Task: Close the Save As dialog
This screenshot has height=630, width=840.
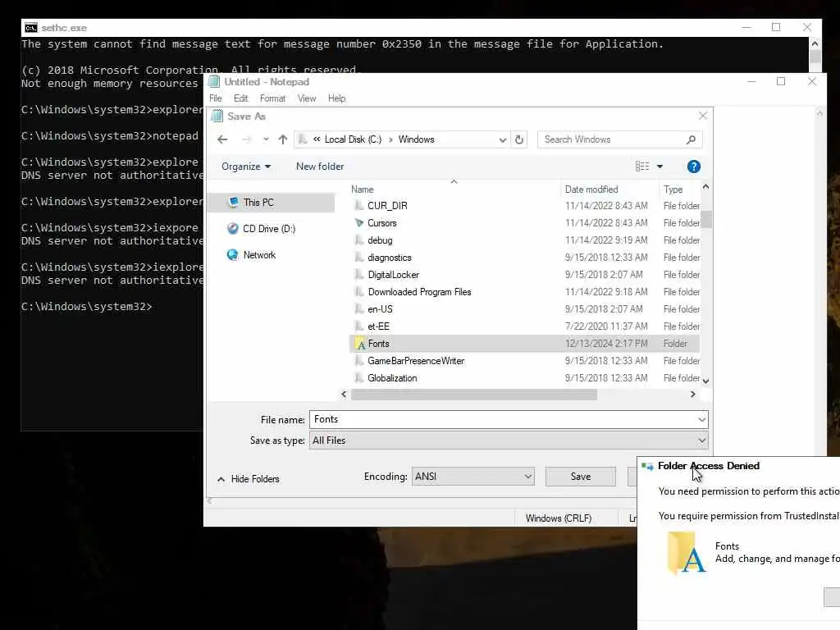Action: click(x=703, y=116)
